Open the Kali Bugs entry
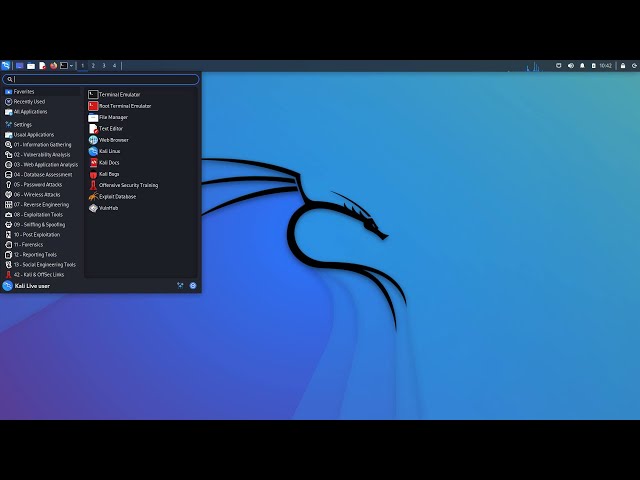 [141, 174]
